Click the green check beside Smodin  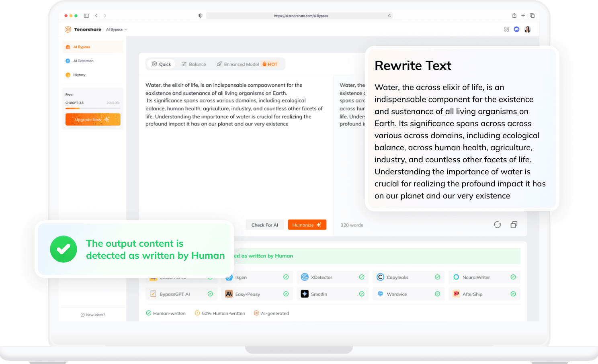362,294
